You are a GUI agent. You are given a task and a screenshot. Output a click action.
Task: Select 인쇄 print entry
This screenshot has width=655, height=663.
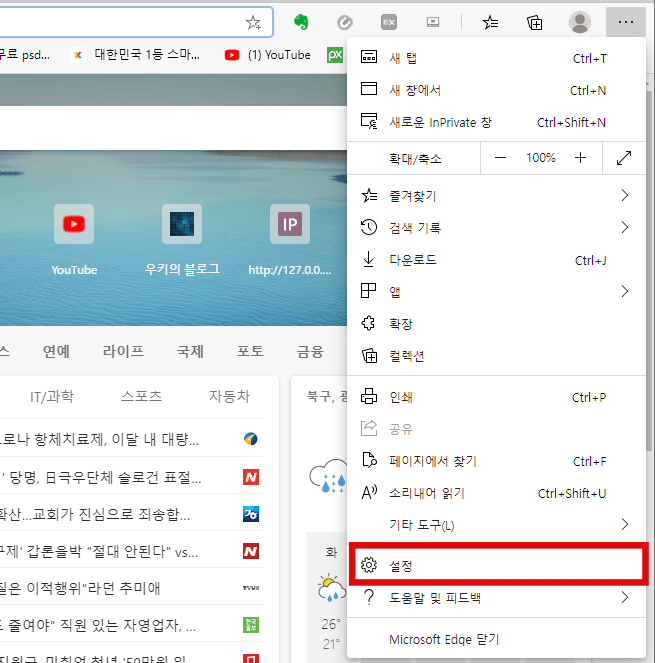(496, 397)
